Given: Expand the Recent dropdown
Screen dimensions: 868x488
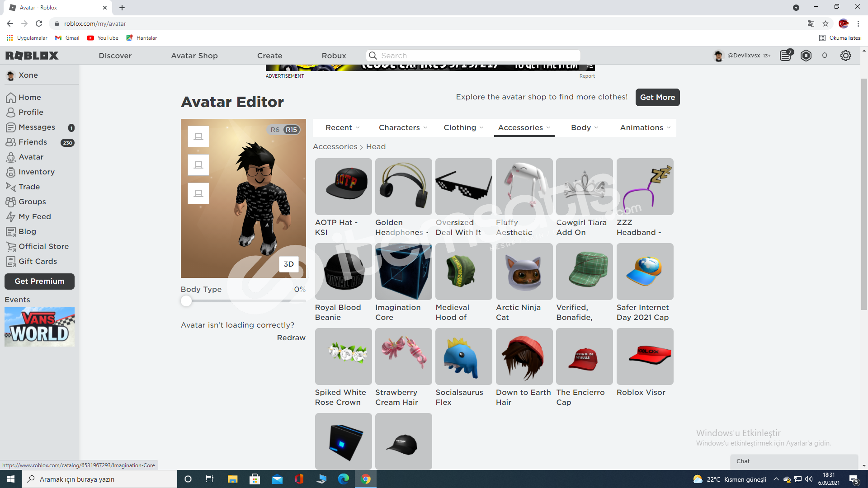Looking at the screenshot, I should click(343, 128).
